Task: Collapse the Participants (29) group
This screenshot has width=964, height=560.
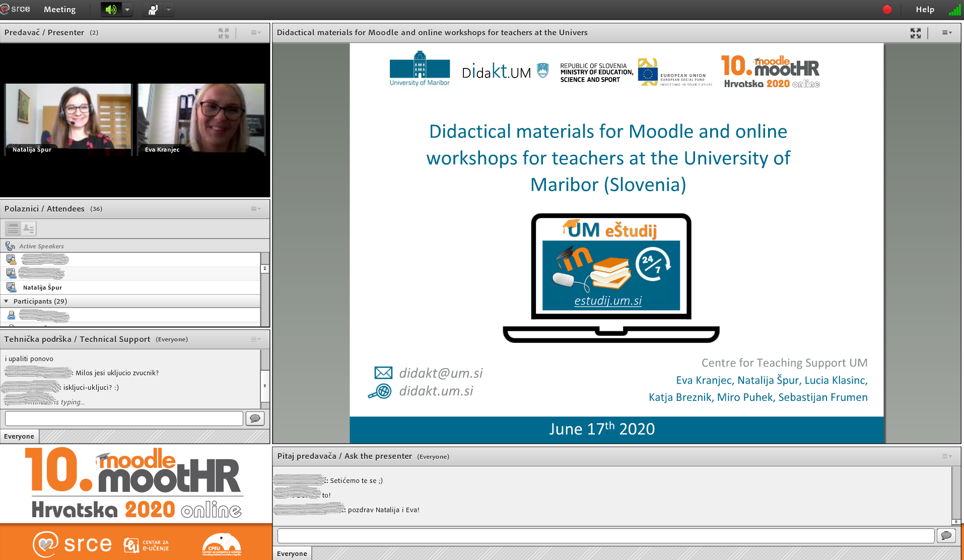Action: tap(6, 301)
